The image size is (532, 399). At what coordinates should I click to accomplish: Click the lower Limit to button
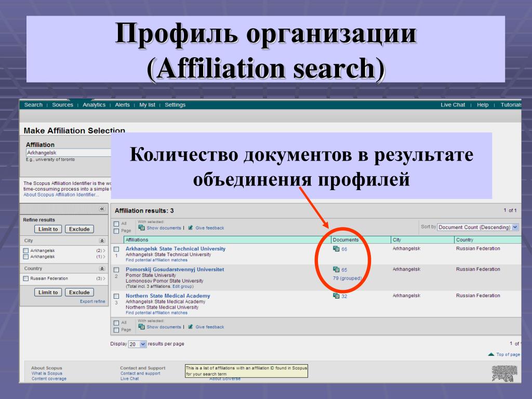click(x=48, y=292)
